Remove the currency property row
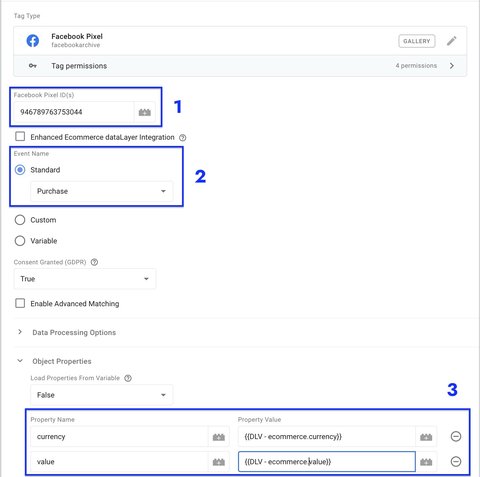The width and height of the screenshot is (480, 477). (456, 436)
